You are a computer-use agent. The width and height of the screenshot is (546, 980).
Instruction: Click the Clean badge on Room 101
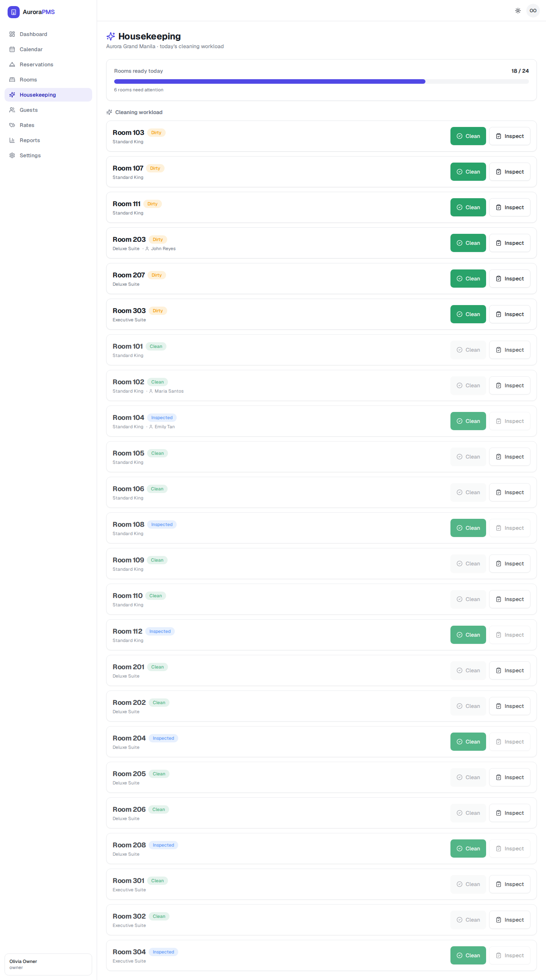coord(156,347)
